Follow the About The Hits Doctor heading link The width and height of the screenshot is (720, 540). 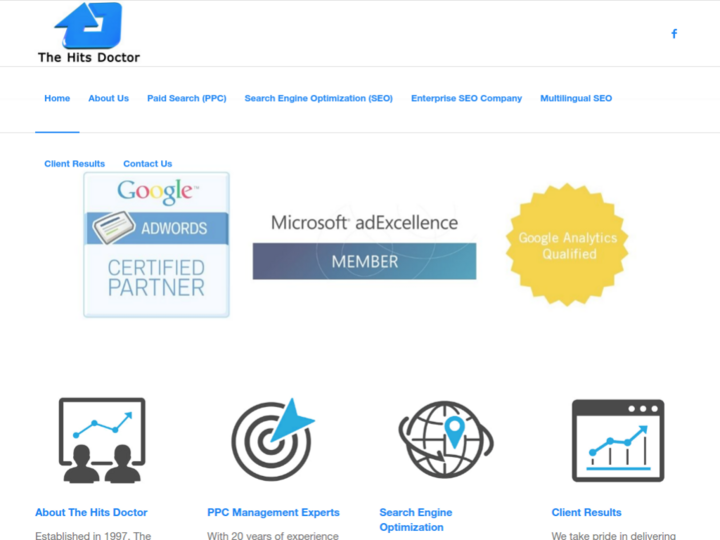(x=91, y=512)
